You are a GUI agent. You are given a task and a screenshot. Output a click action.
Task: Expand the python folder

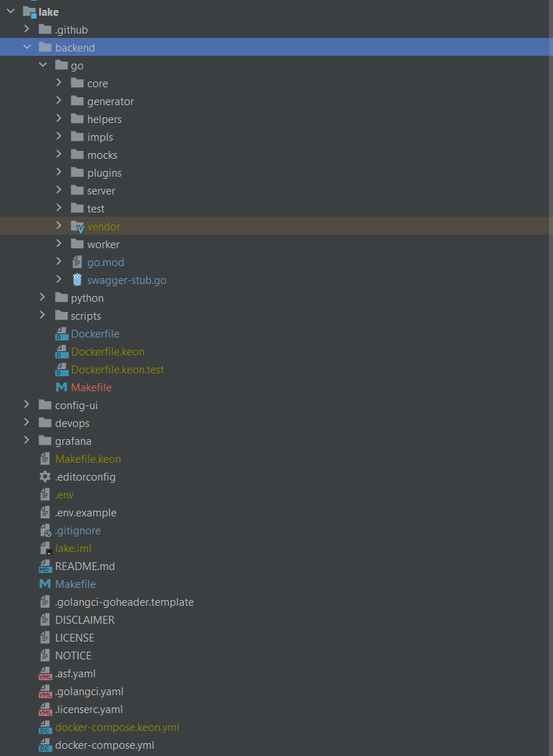pyautogui.click(x=42, y=298)
